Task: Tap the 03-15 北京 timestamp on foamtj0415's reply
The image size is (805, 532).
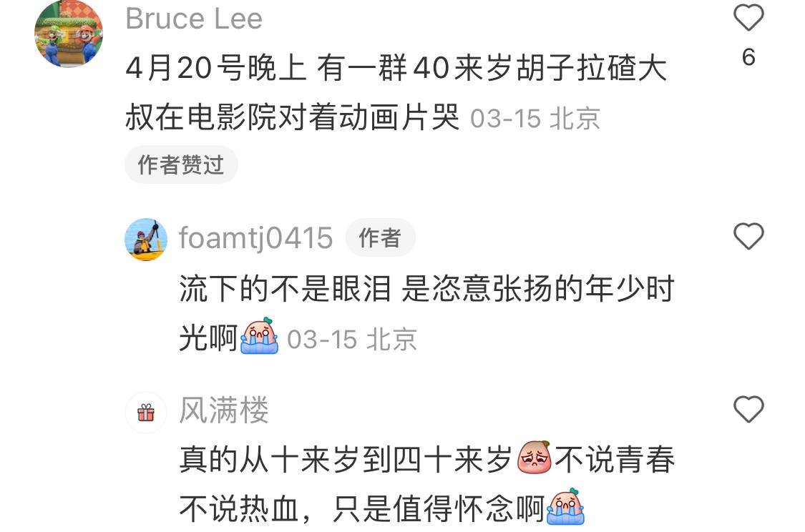Action: [351, 340]
